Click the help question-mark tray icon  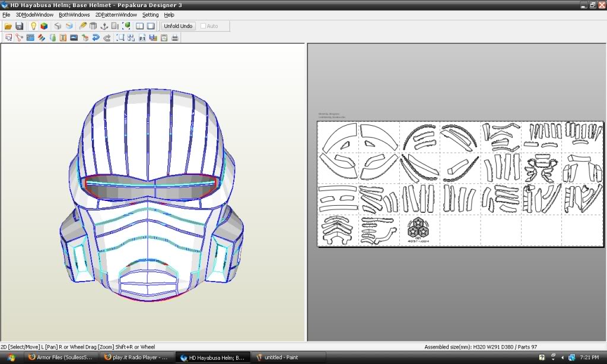click(542, 357)
